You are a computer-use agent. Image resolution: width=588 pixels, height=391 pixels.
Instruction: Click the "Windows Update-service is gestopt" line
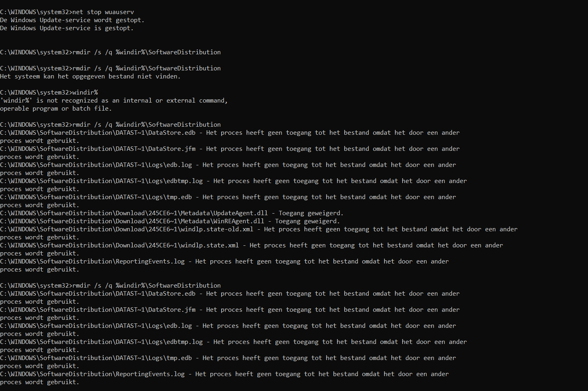click(72, 28)
